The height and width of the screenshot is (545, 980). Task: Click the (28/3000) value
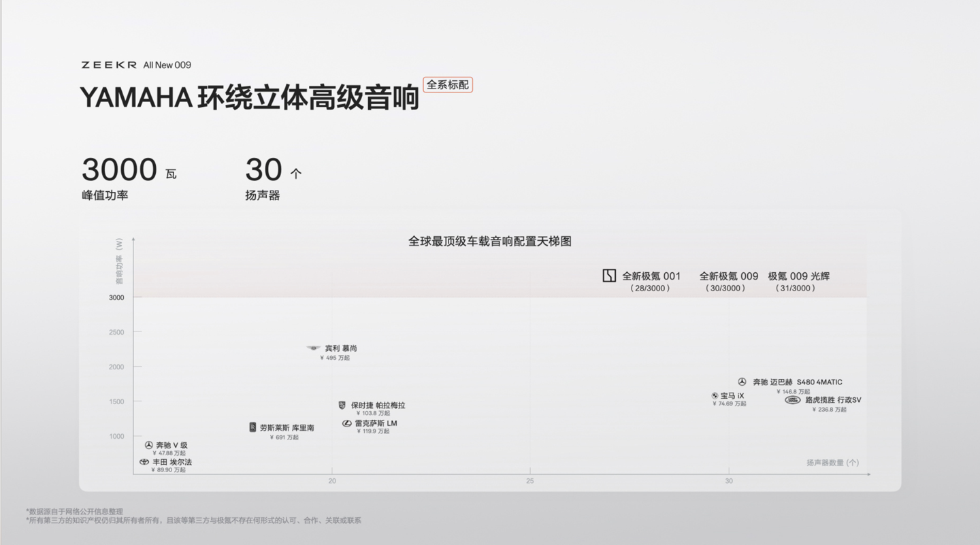click(650, 288)
